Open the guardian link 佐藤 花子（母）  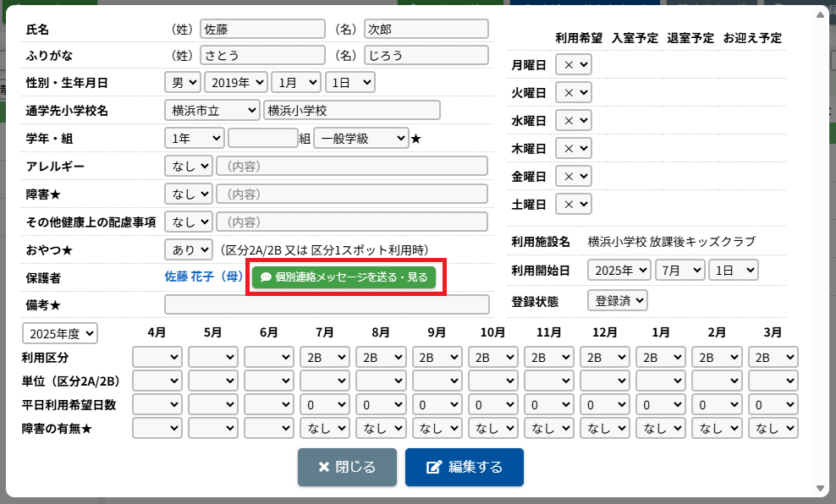click(x=203, y=277)
